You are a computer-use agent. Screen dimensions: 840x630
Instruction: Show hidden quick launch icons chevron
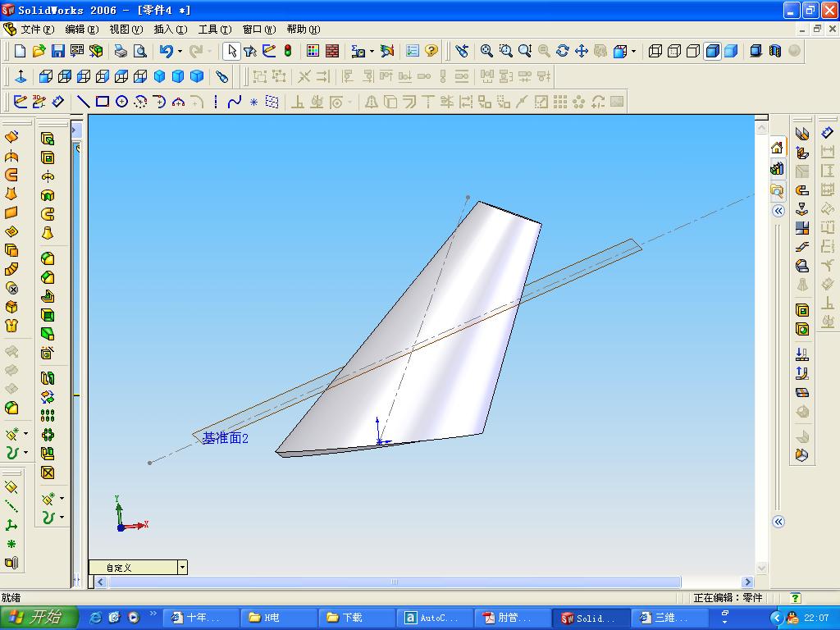point(153,614)
